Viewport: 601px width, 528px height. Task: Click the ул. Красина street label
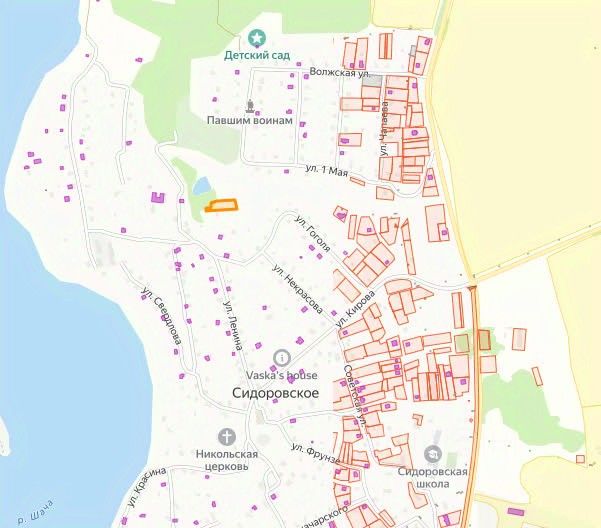tap(147, 487)
